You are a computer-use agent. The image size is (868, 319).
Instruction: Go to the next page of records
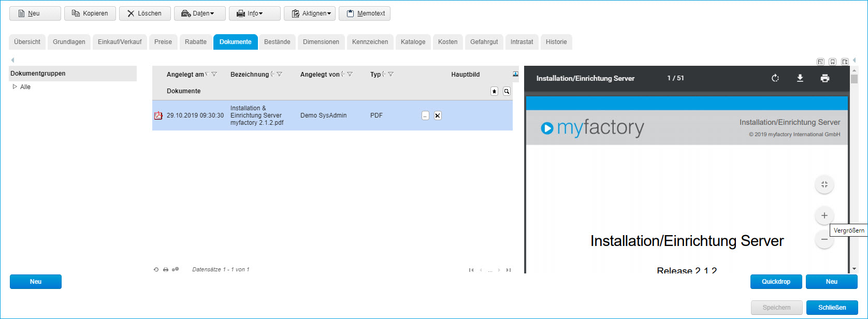499,270
